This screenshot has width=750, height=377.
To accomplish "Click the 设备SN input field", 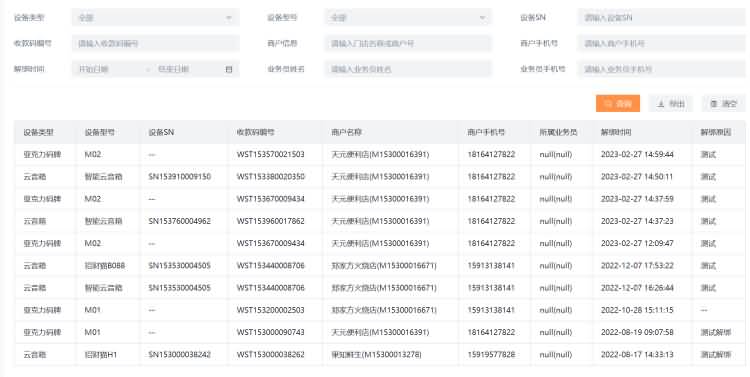I will coord(661,18).
